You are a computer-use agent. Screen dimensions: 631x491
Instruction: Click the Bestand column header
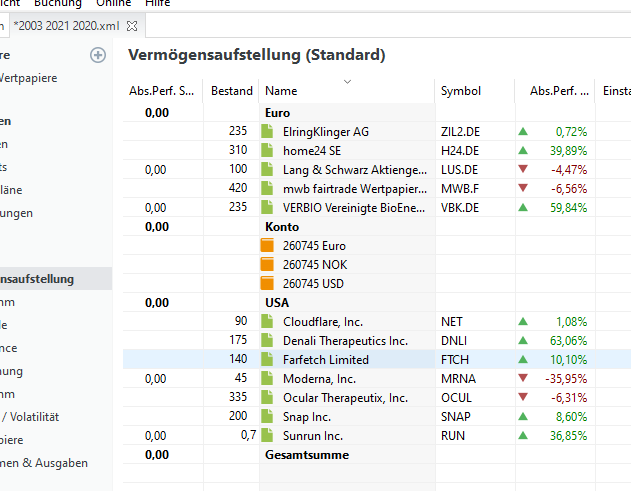(x=232, y=91)
